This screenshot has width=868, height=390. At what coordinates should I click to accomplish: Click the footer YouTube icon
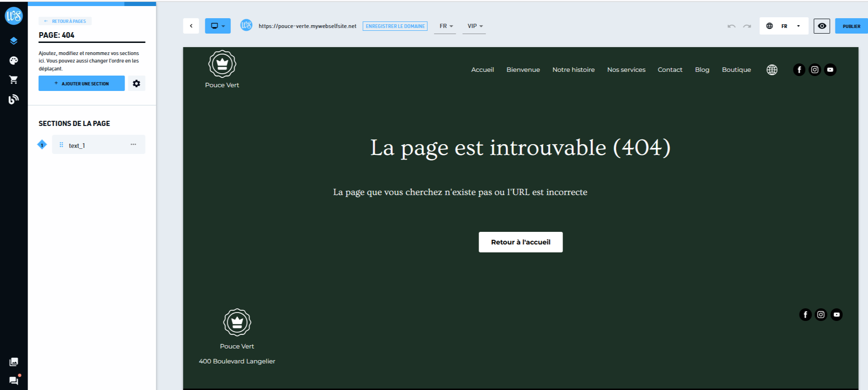click(837, 314)
